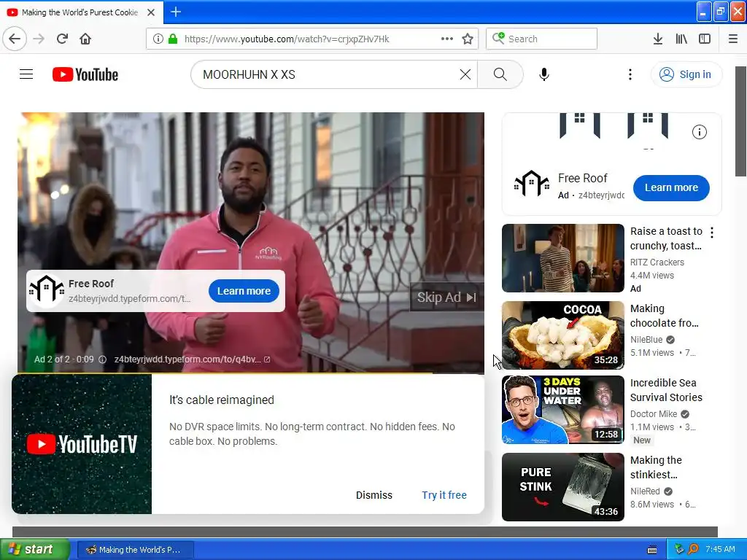
Task: Click the green padlock secure connection icon
Action: point(173,39)
